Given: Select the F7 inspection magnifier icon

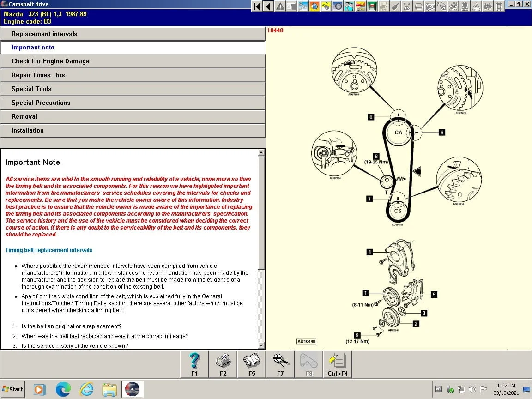Looking at the screenshot, I should 280,363.
